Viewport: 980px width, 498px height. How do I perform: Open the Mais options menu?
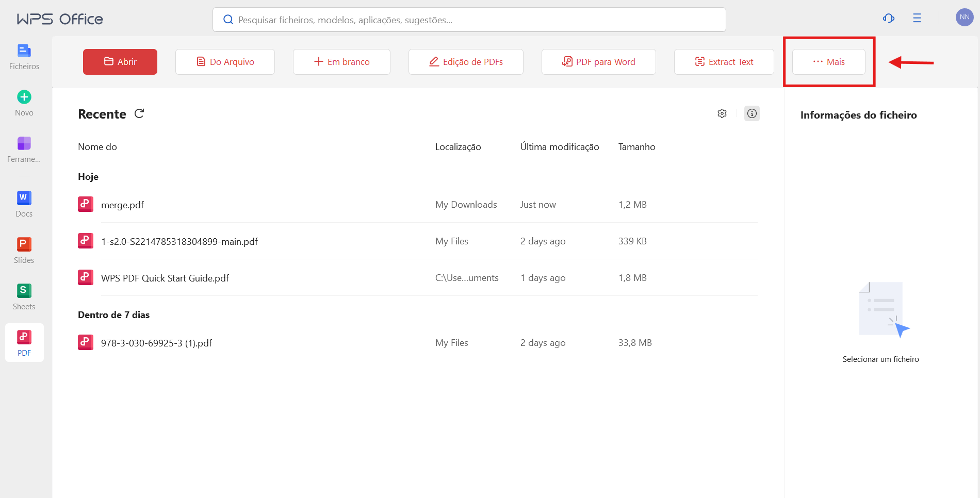[829, 61]
